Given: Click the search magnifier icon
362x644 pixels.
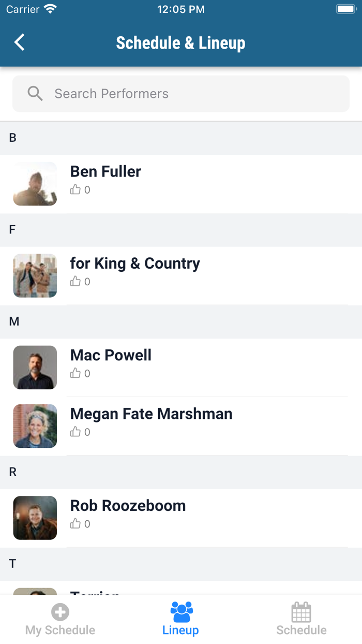Looking at the screenshot, I should tap(35, 94).
